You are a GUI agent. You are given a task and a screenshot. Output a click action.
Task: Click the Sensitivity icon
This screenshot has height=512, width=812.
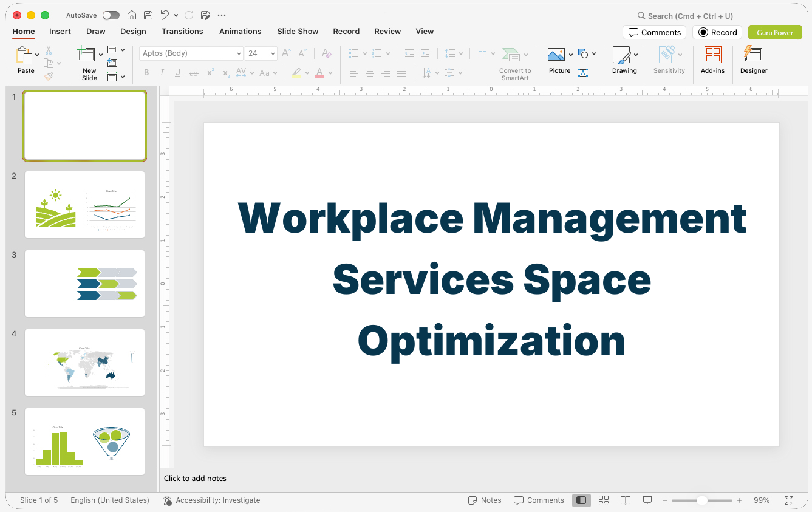click(x=667, y=55)
